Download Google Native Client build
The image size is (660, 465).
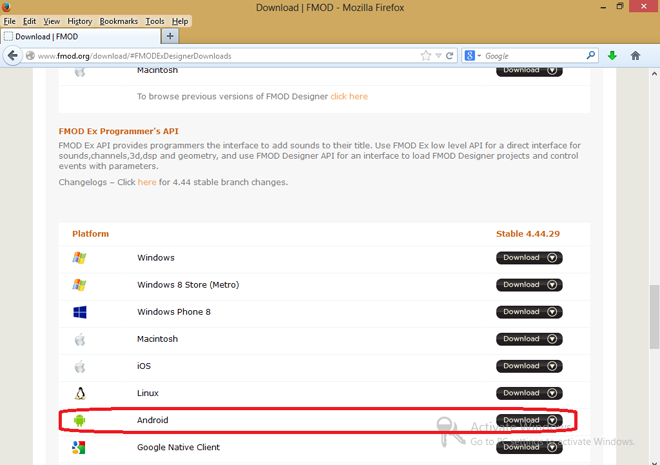pos(529,447)
